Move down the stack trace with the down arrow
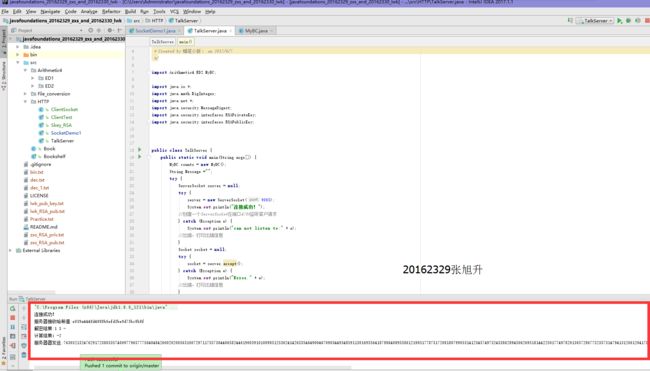The width and height of the screenshot is (650, 371). click(24, 318)
